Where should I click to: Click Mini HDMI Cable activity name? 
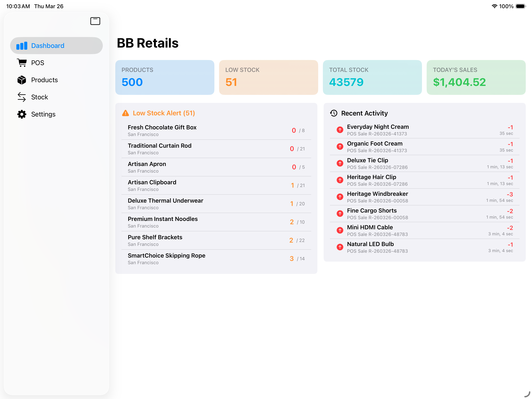[370, 227]
